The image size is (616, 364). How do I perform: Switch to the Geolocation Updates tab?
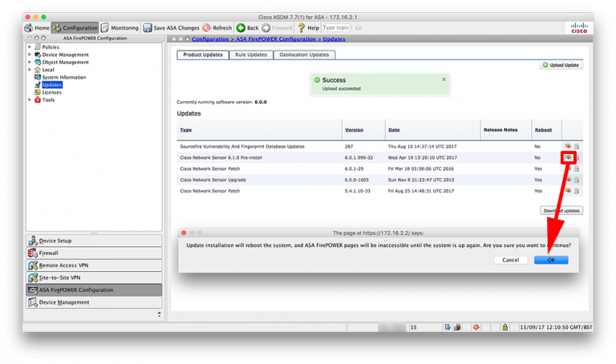pyautogui.click(x=304, y=55)
